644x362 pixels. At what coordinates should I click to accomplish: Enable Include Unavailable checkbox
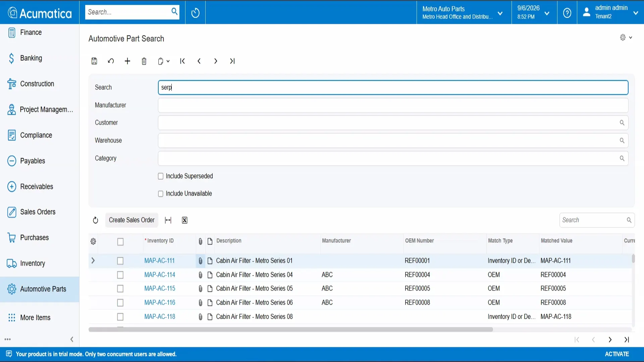tap(161, 194)
